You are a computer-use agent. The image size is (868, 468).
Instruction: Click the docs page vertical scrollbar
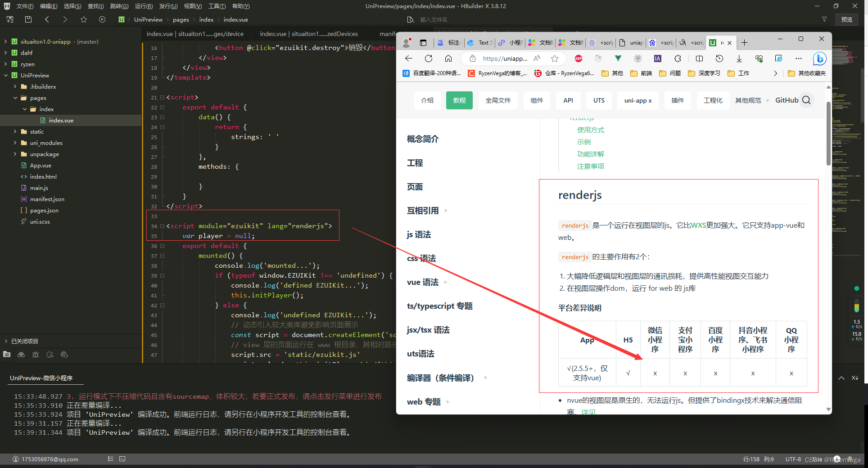[828, 133]
